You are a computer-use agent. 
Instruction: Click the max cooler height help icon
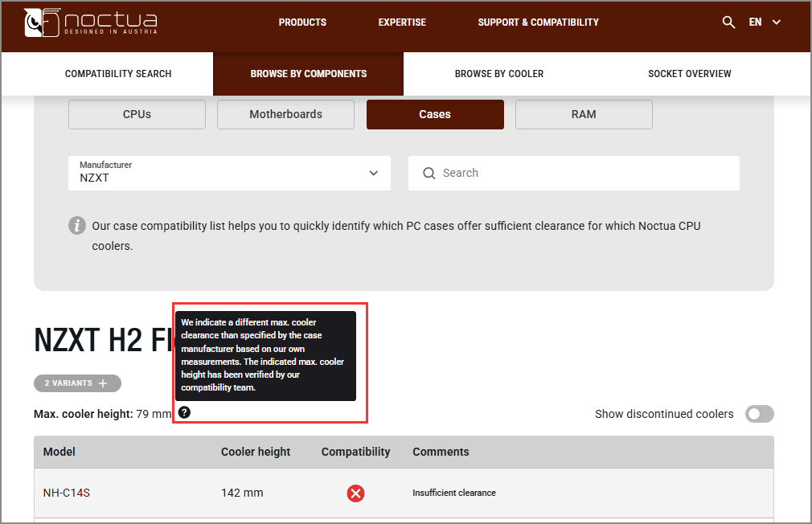pyautogui.click(x=184, y=412)
